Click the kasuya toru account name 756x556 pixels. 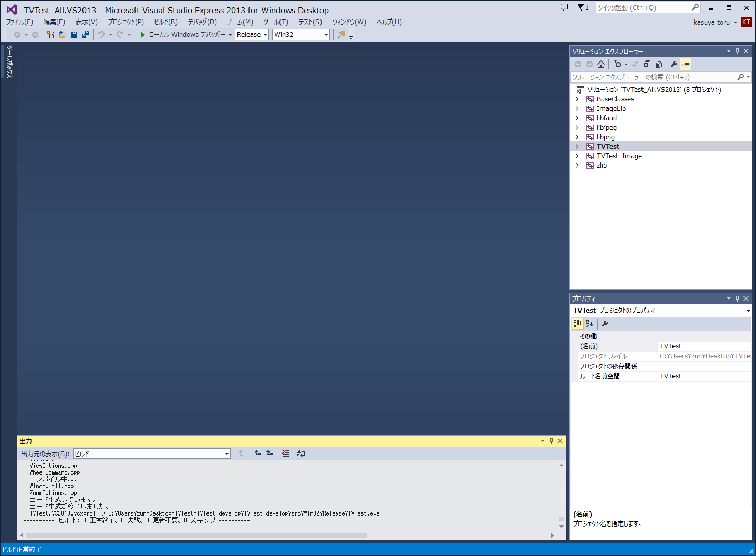pos(711,22)
